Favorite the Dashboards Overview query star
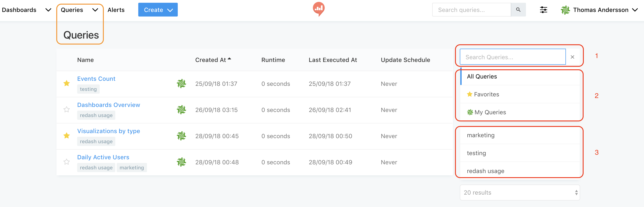Image resolution: width=644 pixels, height=207 pixels. (67, 110)
